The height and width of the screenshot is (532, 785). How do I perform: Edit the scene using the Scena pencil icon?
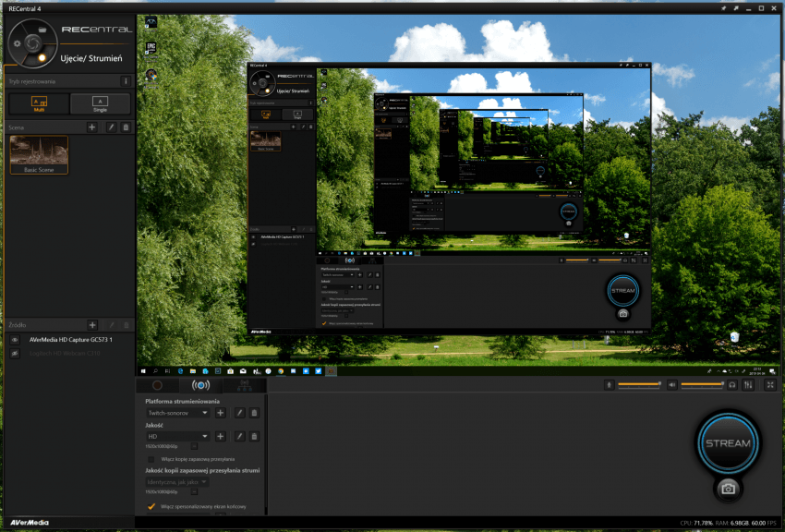pyautogui.click(x=111, y=127)
